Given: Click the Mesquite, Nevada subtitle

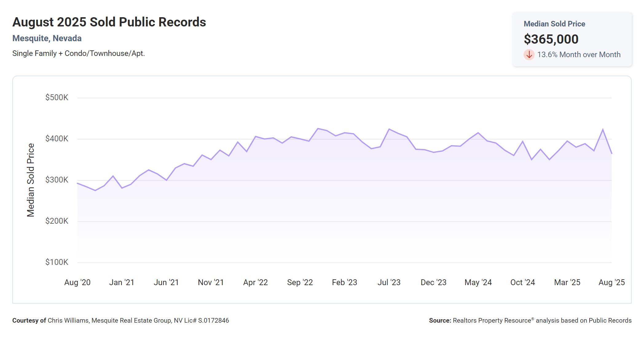Looking at the screenshot, I should [x=47, y=38].
